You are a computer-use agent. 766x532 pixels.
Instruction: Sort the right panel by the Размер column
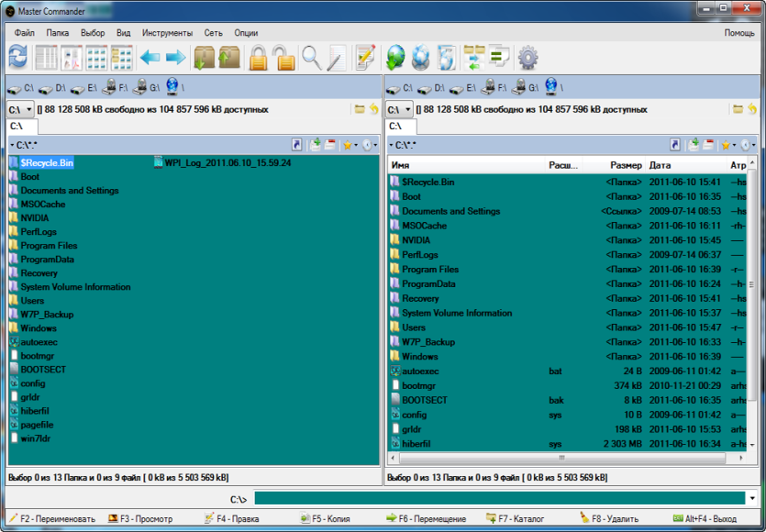click(x=614, y=165)
